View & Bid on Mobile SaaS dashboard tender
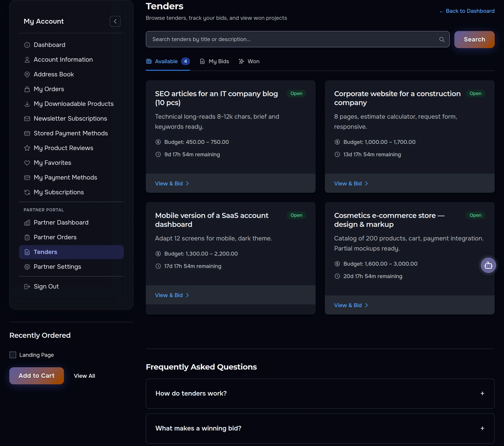This screenshot has width=504, height=446. (x=172, y=295)
